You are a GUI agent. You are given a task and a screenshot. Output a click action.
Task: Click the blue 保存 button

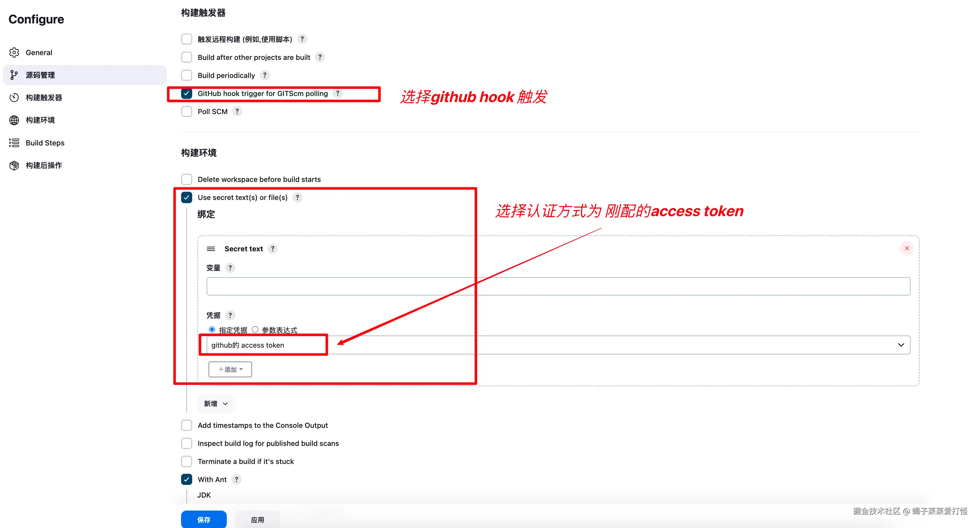(204, 519)
